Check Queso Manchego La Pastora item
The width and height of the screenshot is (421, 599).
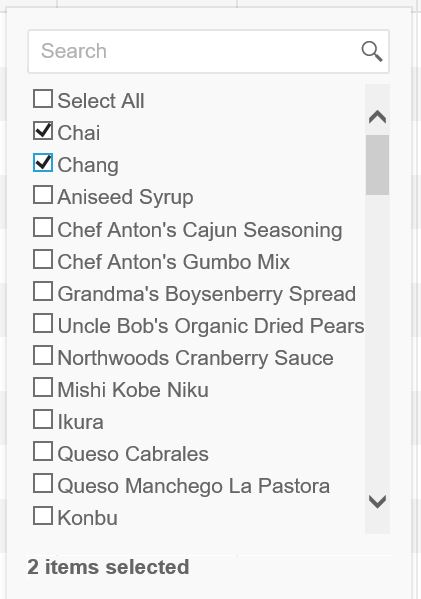(x=43, y=484)
